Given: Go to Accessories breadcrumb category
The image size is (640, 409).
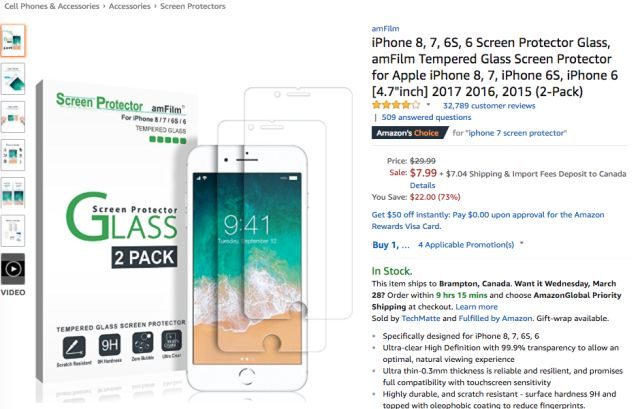Looking at the screenshot, I should [x=129, y=6].
